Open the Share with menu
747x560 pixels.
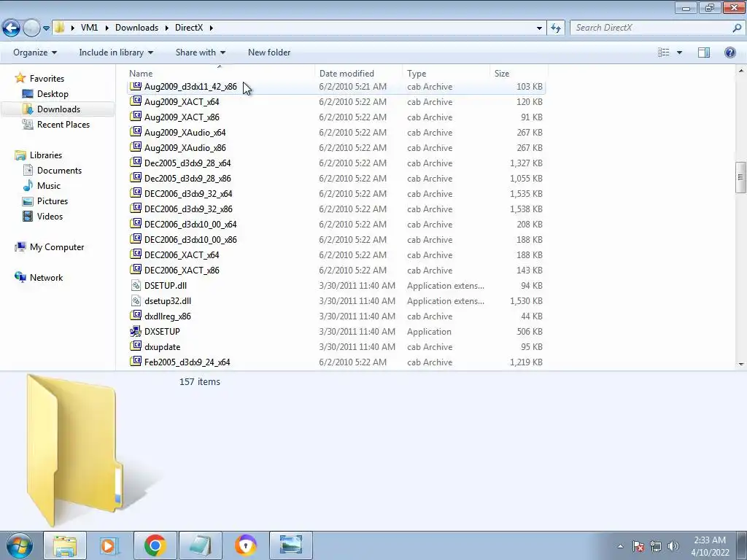(200, 52)
